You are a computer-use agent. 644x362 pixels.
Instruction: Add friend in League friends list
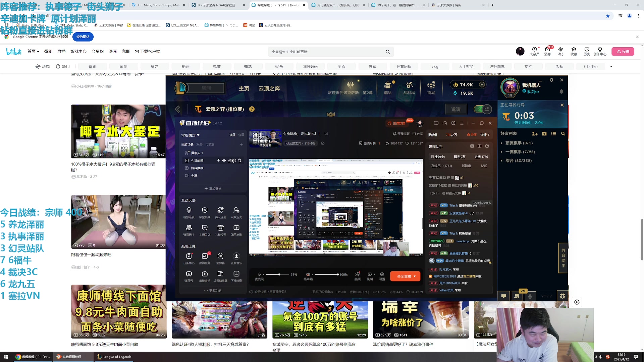(x=535, y=134)
